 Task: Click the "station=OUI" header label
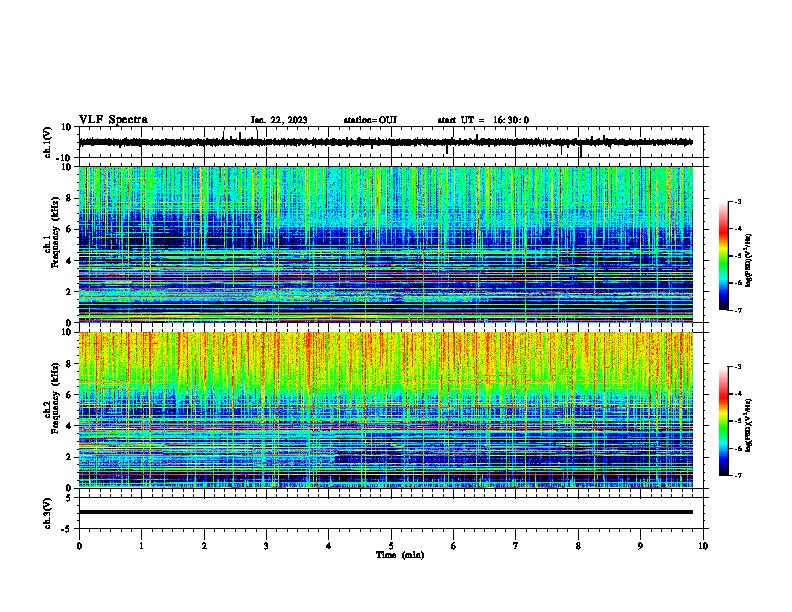(370, 120)
